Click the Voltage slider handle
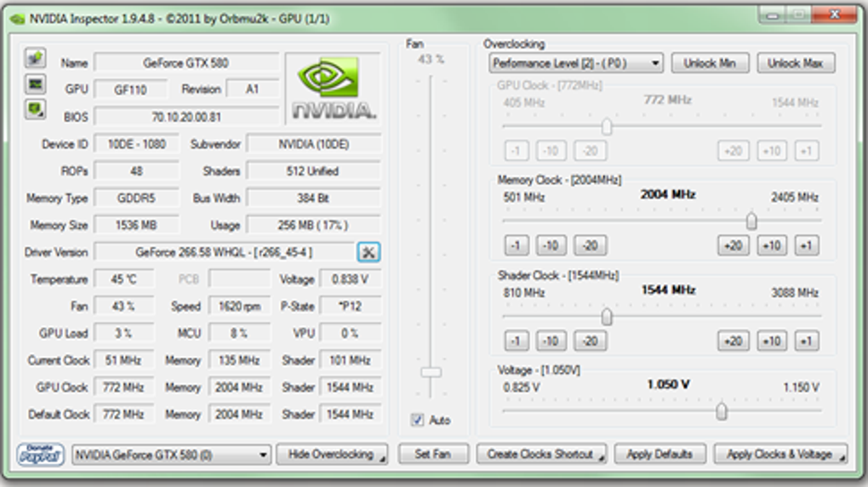 (x=722, y=411)
